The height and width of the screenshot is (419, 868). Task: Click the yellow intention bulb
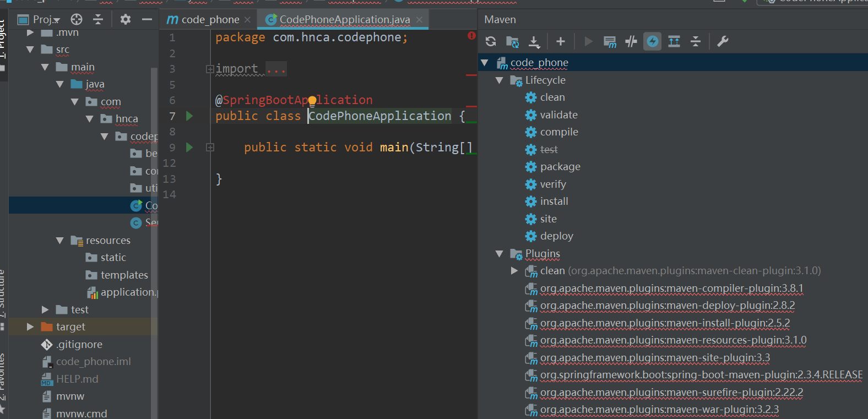coord(312,101)
